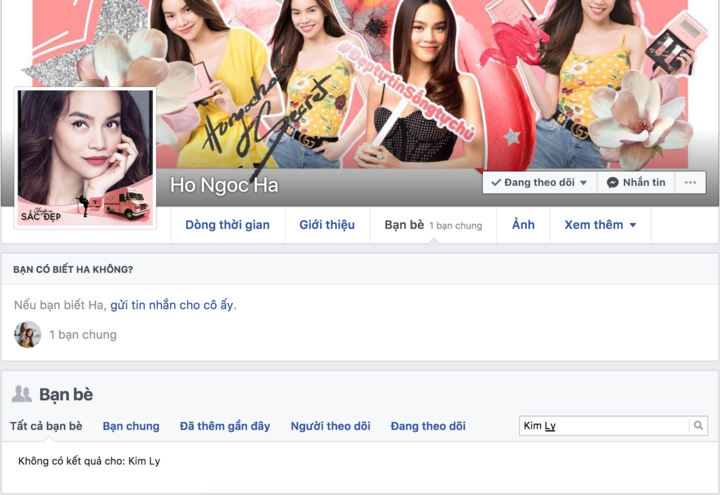Viewport: 720px width, 495px height.
Task: Click the magnifier icon in friend search
Action: pyautogui.click(x=698, y=426)
